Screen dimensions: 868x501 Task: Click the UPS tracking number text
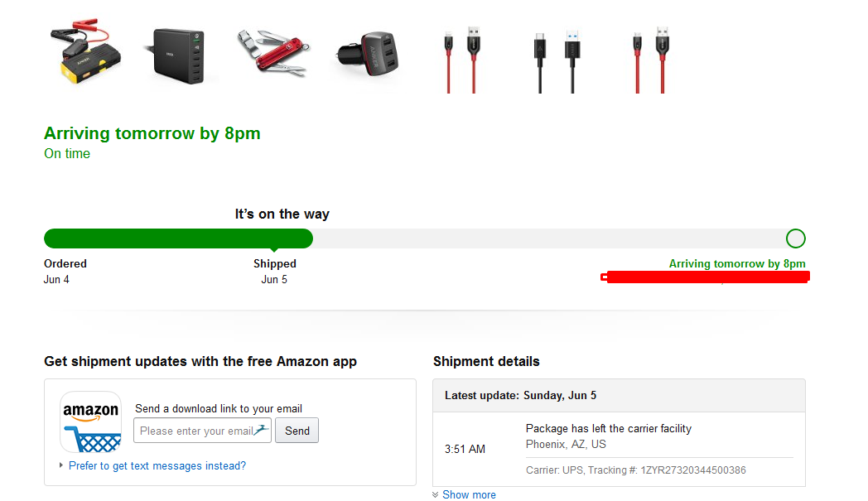(x=693, y=470)
